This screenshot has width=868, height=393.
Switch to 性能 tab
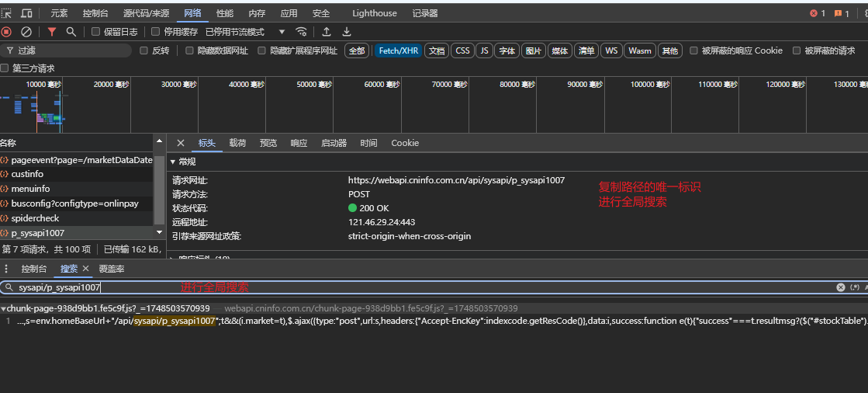[x=225, y=13]
